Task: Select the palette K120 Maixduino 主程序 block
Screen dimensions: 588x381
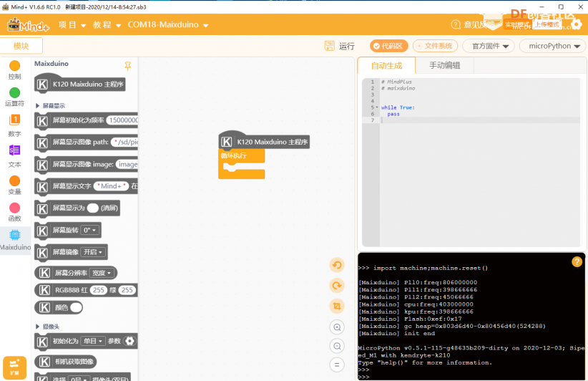Action: pyautogui.click(x=79, y=84)
